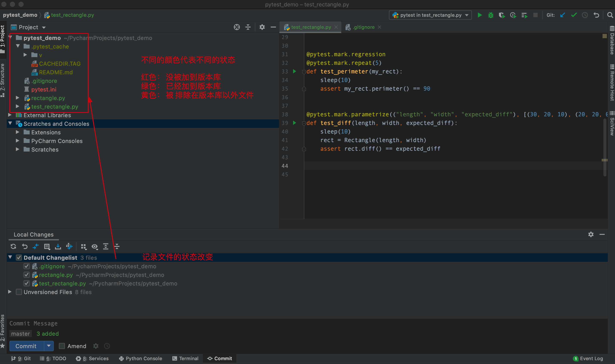The width and height of the screenshot is (615, 364).
Task: Collapse all in the Local Changes toolbar
Action: [x=117, y=246]
